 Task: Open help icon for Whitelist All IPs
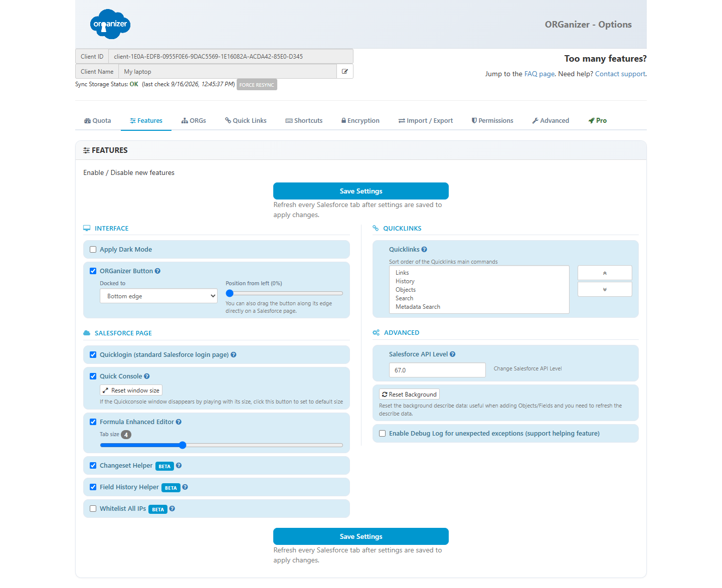point(172,509)
